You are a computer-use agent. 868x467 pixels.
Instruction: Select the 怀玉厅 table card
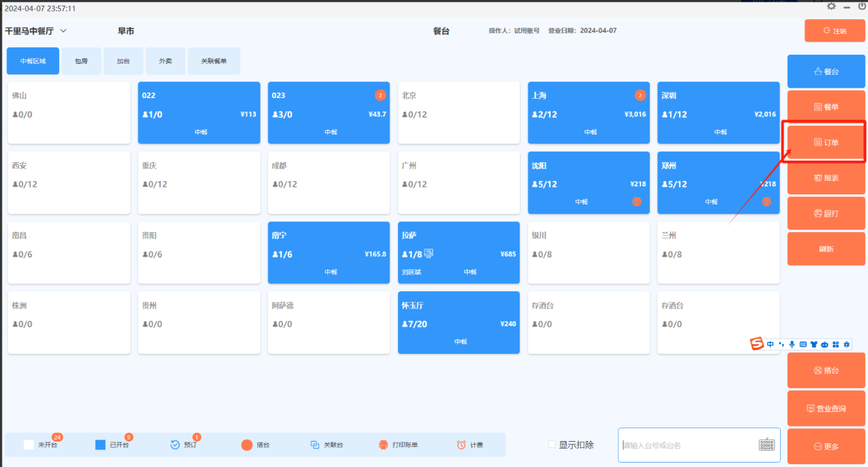pyautogui.click(x=458, y=322)
